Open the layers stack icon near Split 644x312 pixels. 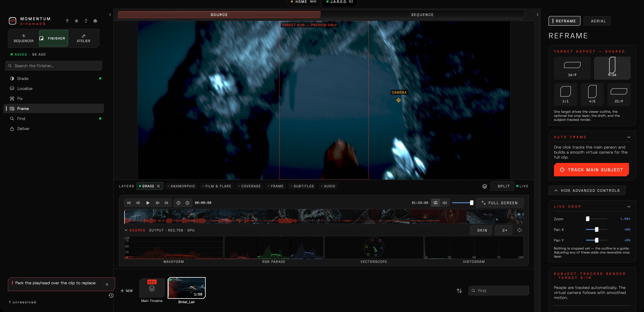[x=485, y=186]
